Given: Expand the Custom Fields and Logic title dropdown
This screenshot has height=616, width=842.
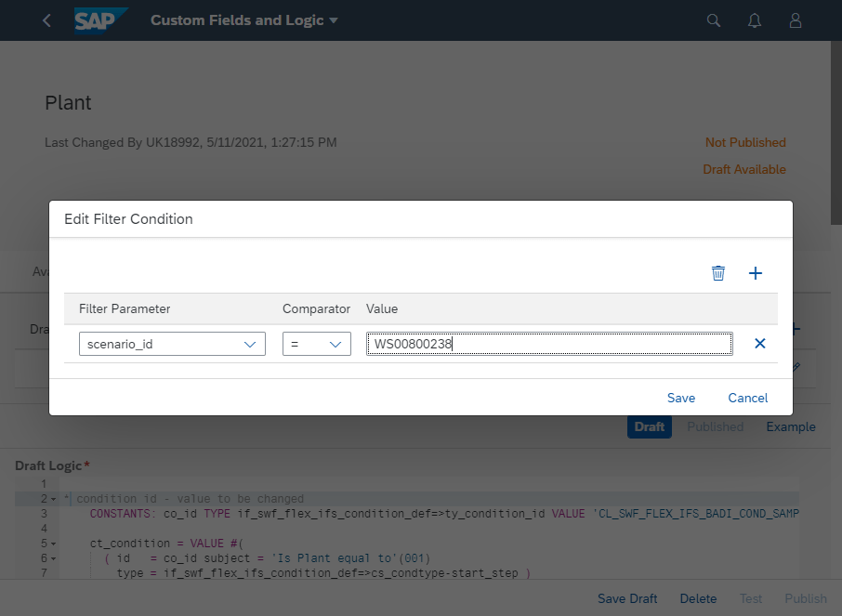Looking at the screenshot, I should (x=334, y=20).
